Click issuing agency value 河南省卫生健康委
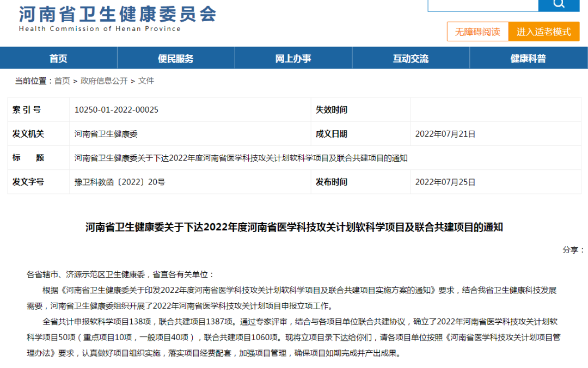This screenshot has height=368, width=588. [106, 134]
